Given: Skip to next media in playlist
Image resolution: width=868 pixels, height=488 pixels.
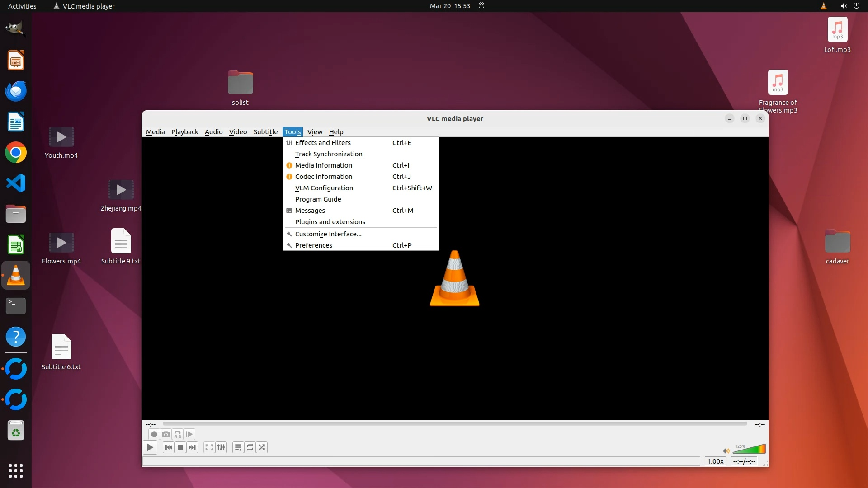Looking at the screenshot, I should click(192, 447).
